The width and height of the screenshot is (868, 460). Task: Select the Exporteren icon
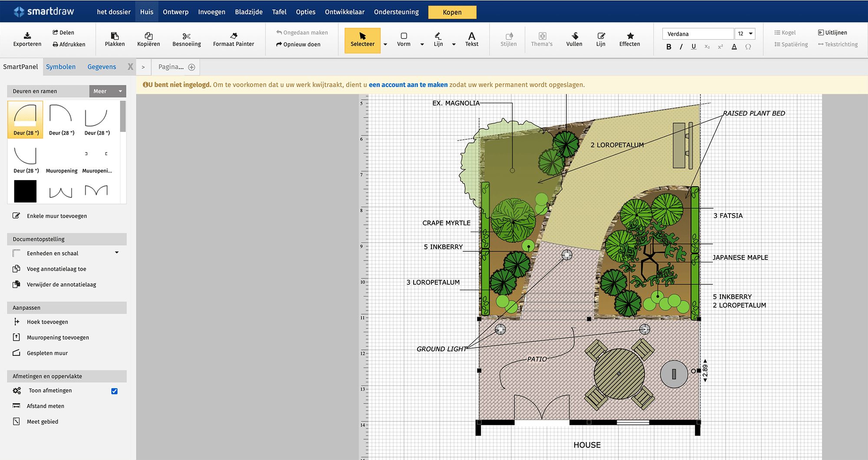[27, 38]
